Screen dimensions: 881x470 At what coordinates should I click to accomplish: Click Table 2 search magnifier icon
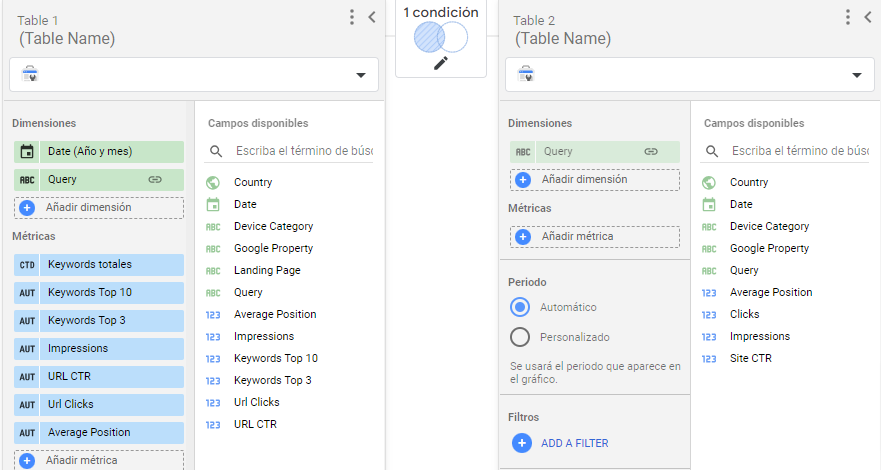712,151
